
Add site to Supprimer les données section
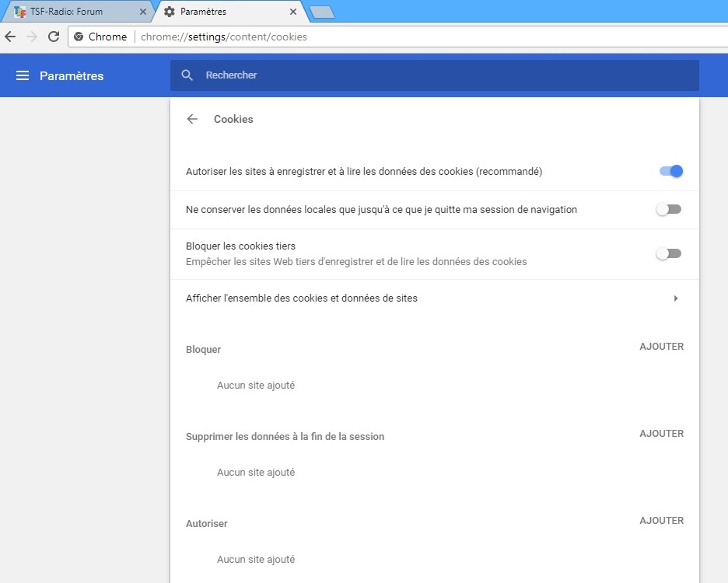tap(661, 434)
